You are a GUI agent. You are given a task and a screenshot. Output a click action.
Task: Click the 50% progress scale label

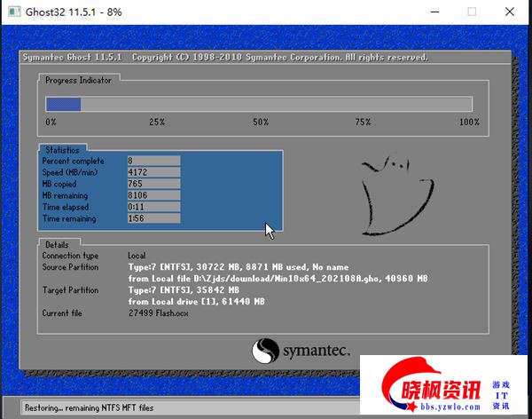click(x=261, y=122)
